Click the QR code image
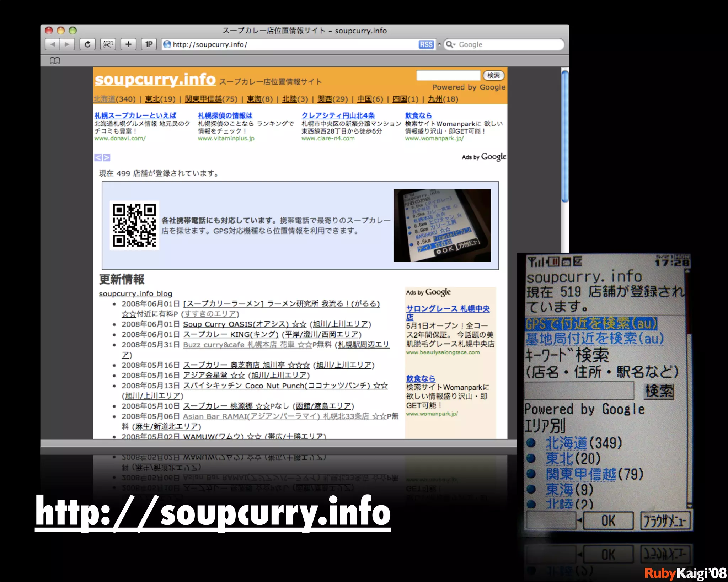The width and height of the screenshot is (728, 582). tap(134, 225)
